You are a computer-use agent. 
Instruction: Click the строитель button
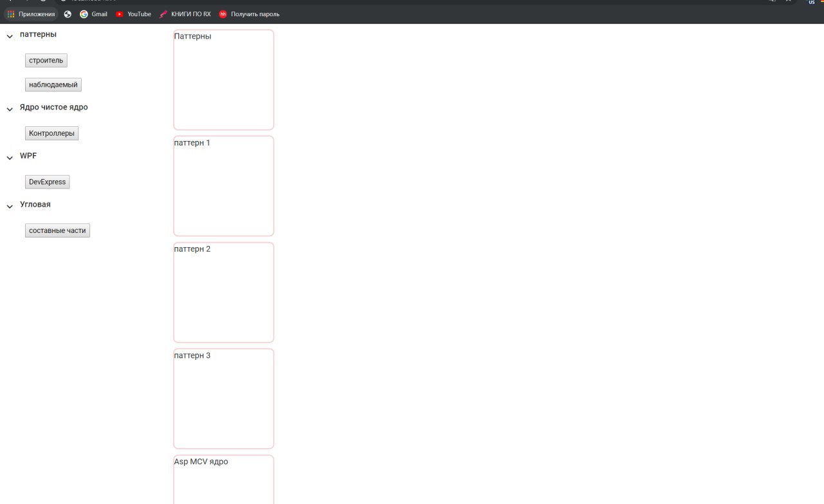tap(46, 61)
